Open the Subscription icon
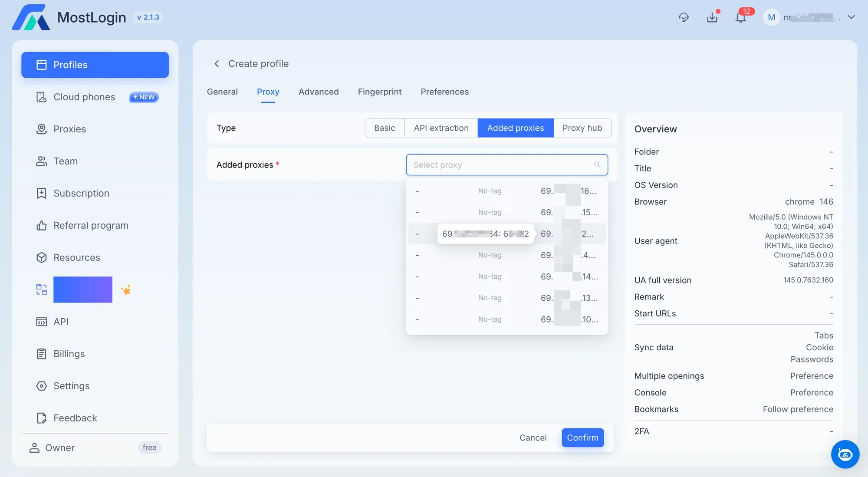868x477 pixels. [x=41, y=193]
